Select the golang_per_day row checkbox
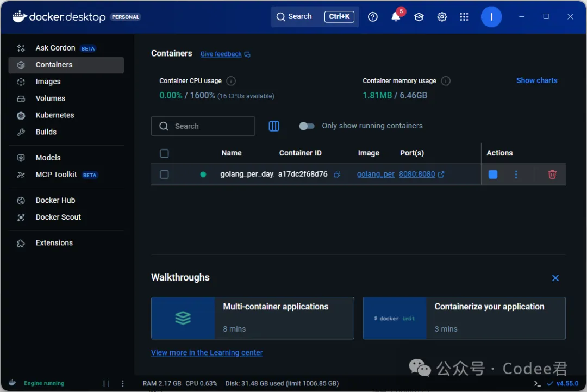 click(164, 175)
